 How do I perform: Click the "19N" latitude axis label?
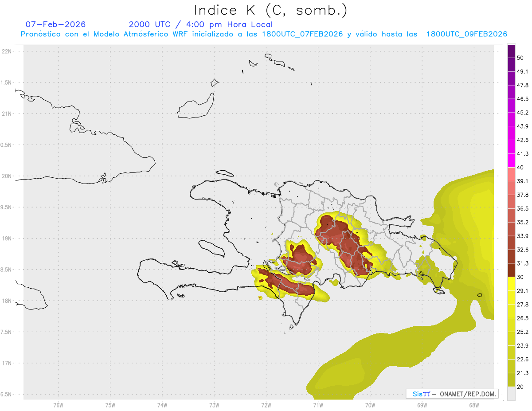pyautogui.click(x=7, y=239)
